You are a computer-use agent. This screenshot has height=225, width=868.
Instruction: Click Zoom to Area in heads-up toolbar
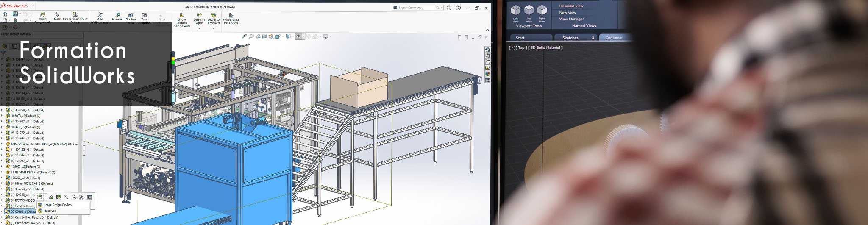coord(251,36)
